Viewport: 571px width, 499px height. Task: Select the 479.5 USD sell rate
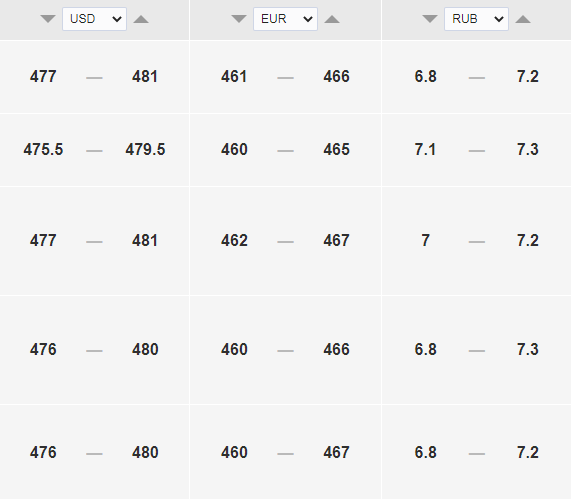145,150
